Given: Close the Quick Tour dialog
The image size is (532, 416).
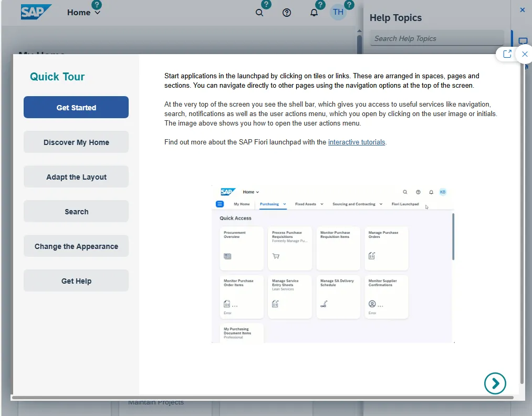Looking at the screenshot, I should coord(525,54).
